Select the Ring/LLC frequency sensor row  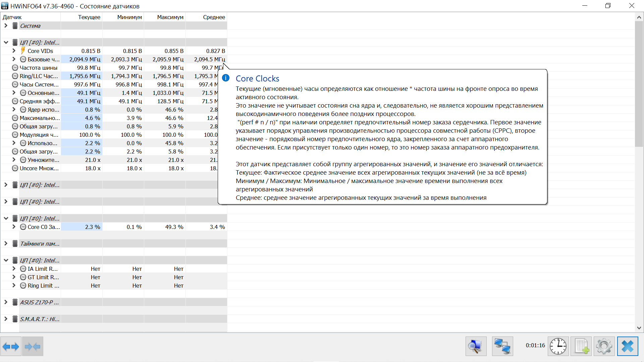(39, 76)
